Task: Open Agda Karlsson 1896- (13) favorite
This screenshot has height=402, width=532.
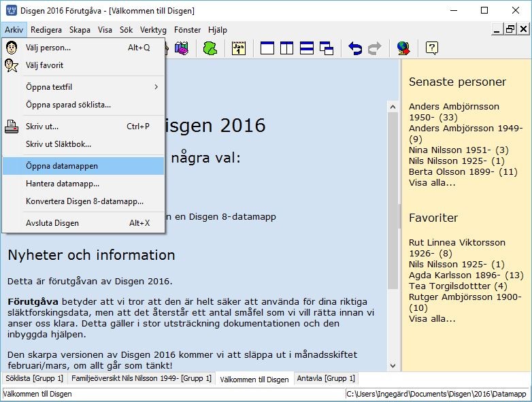Action: coord(466,275)
